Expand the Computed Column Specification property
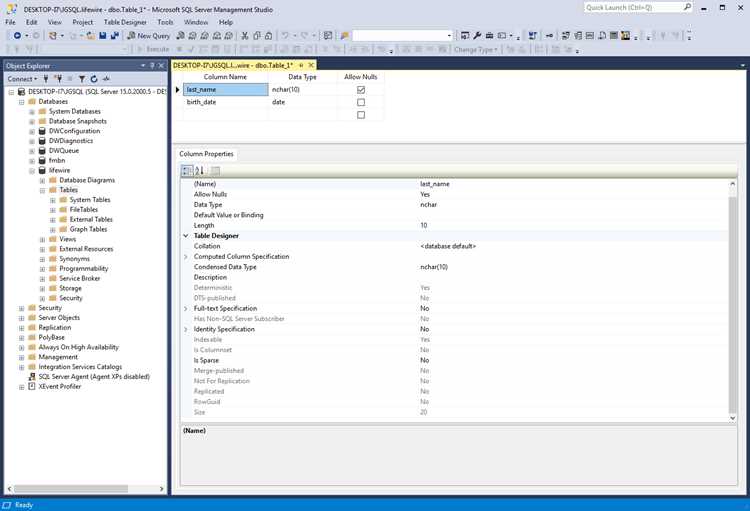This screenshot has height=511, width=750. (186, 256)
